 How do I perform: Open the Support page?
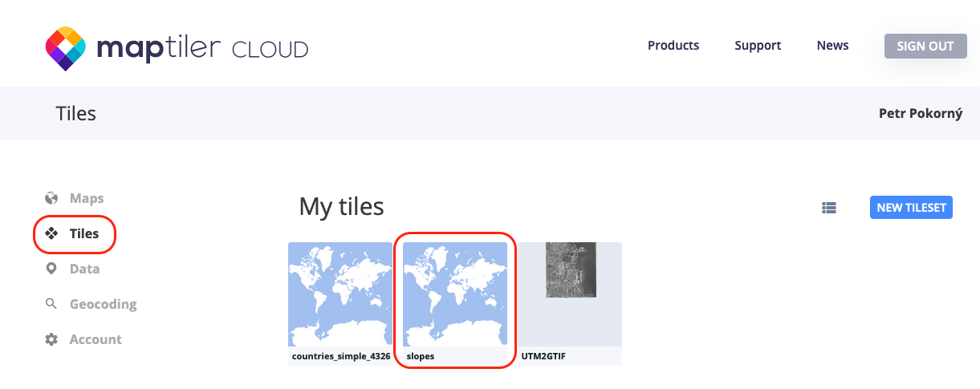pyautogui.click(x=757, y=46)
